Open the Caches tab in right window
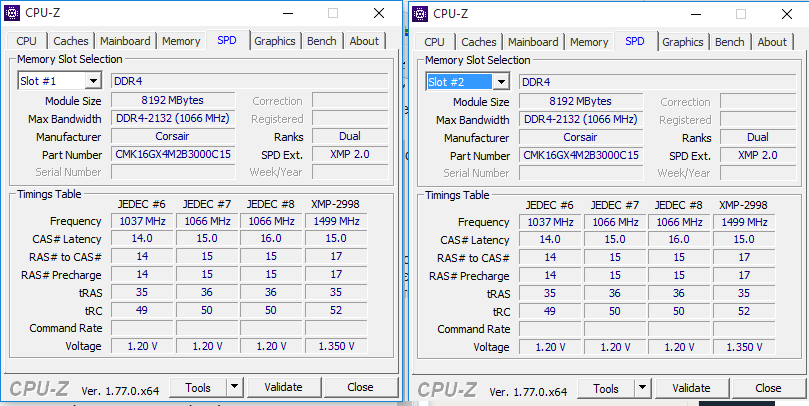Screen dimensions: 809x406 [x=479, y=42]
